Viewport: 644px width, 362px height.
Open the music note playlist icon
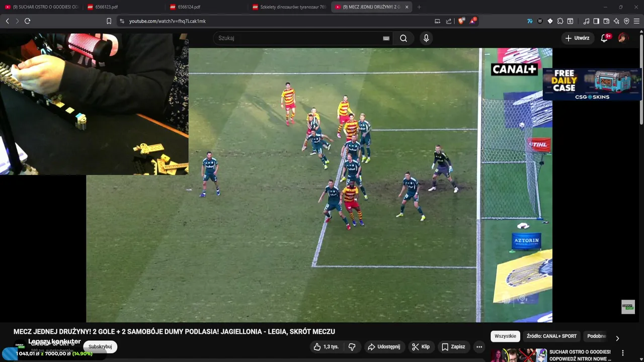(x=586, y=21)
